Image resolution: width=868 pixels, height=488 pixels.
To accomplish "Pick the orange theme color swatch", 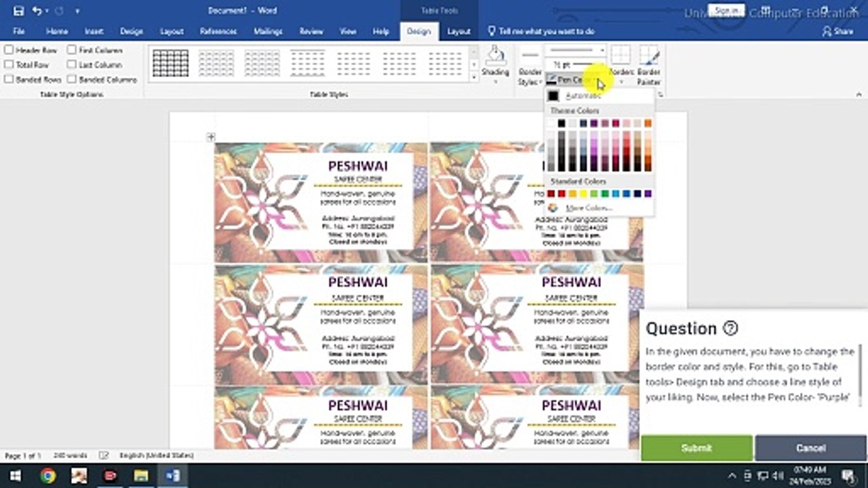I will pyautogui.click(x=648, y=123).
